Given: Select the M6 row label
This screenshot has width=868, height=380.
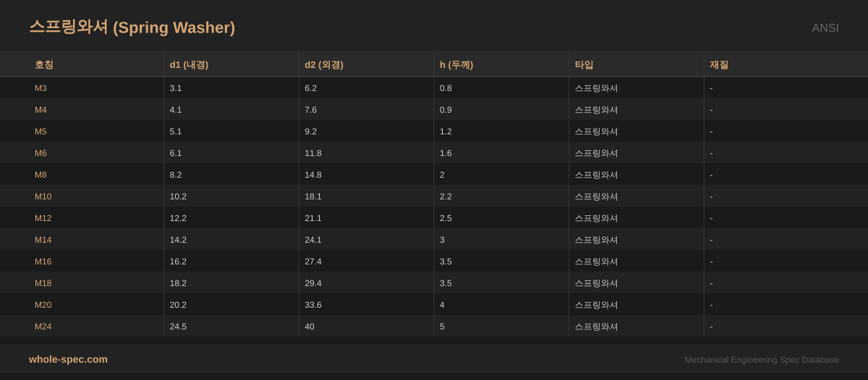Looking at the screenshot, I should tap(41, 153).
